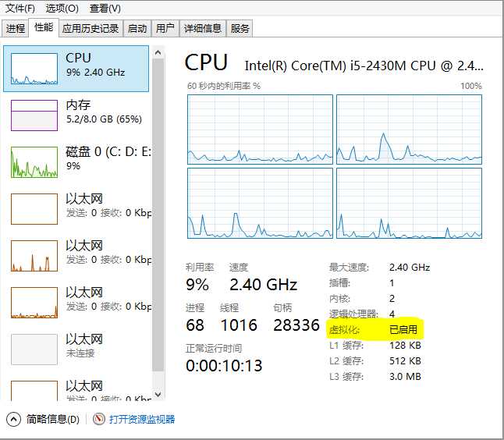
Task: Select the first 以太网 graph icon
Action: tap(34, 209)
